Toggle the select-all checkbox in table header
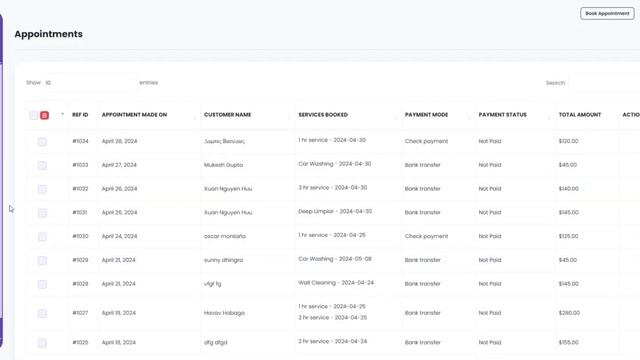 (x=34, y=115)
